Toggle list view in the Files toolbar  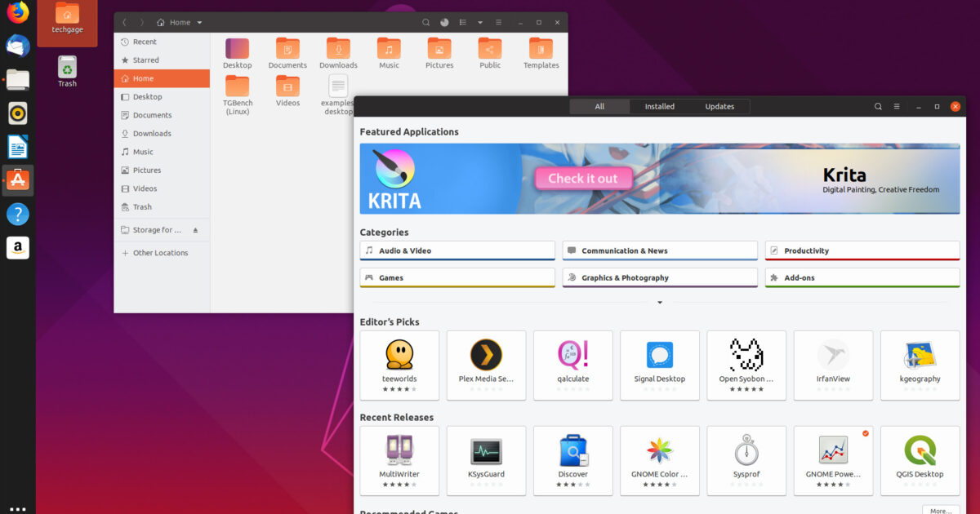[x=461, y=22]
